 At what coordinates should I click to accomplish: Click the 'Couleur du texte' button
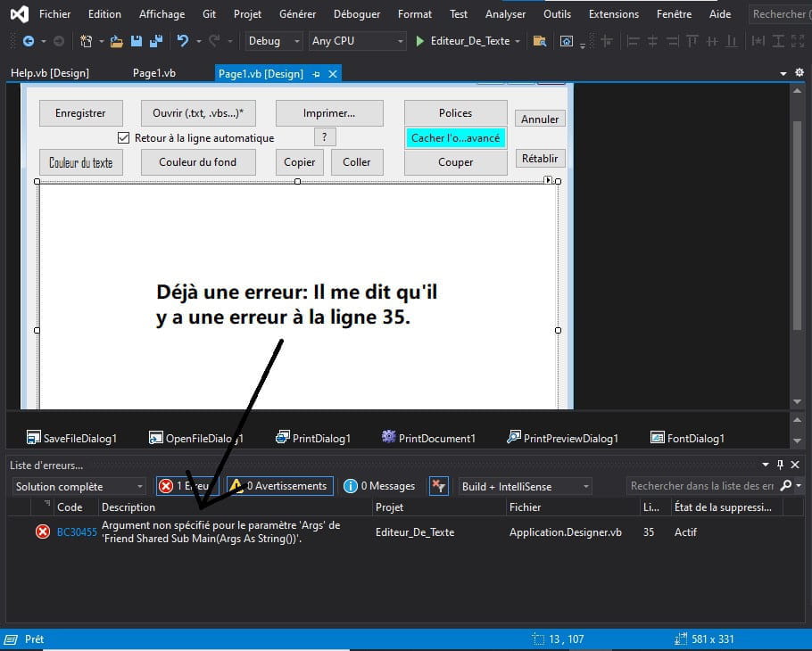click(81, 162)
